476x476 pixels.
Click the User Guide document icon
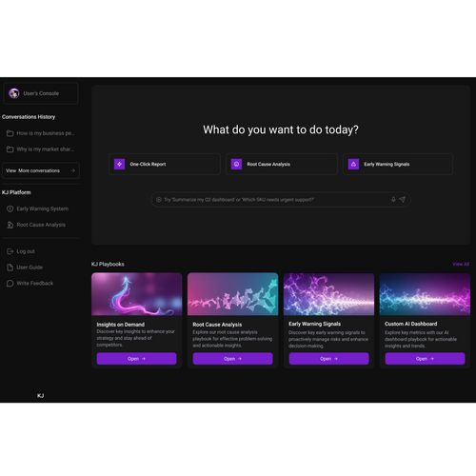click(x=10, y=268)
